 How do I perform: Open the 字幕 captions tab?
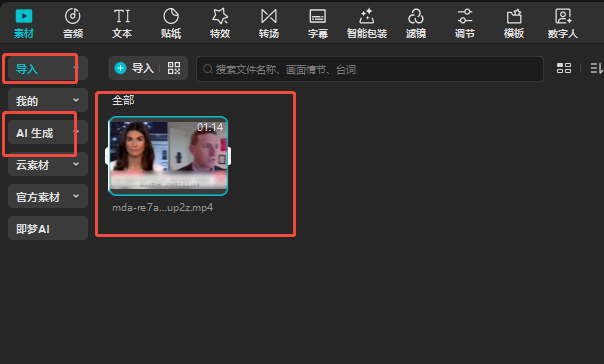[x=318, y=23]
